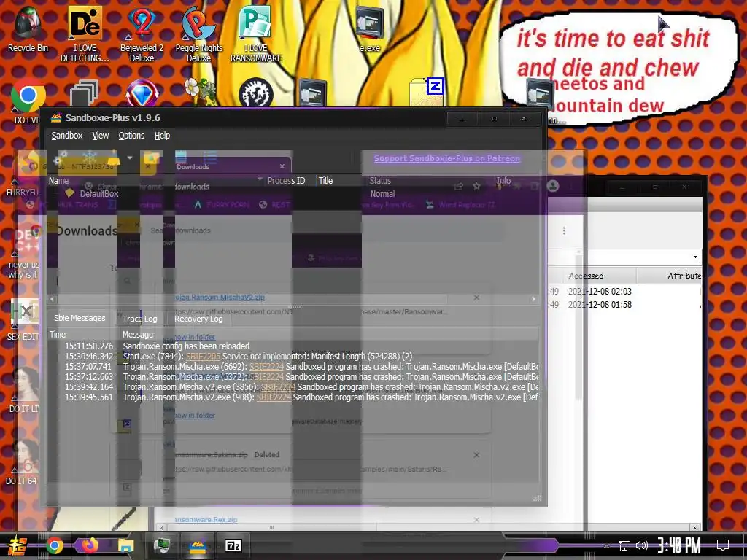Image resolution: width=747 pixels, height=560 pixels.
Task: Sort by the Name column header
Action: [58, 181]
